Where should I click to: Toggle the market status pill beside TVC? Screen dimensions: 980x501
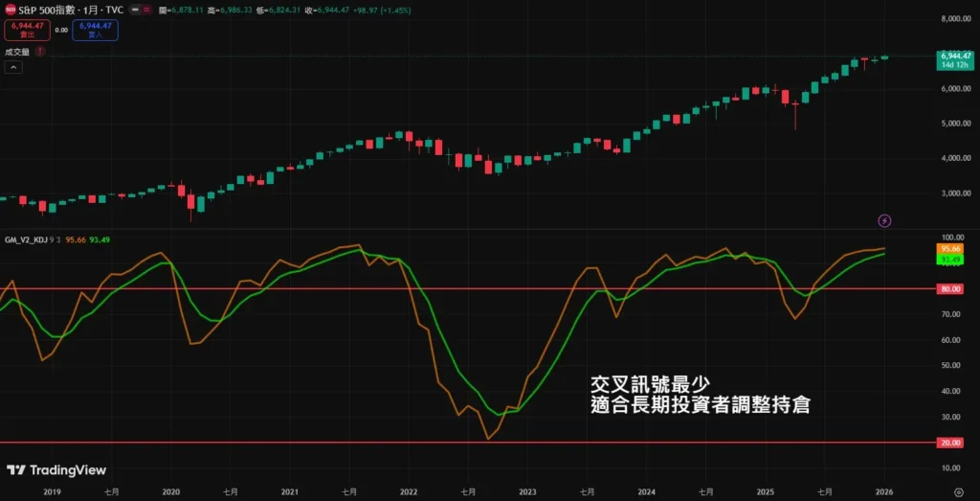(144, 9)
